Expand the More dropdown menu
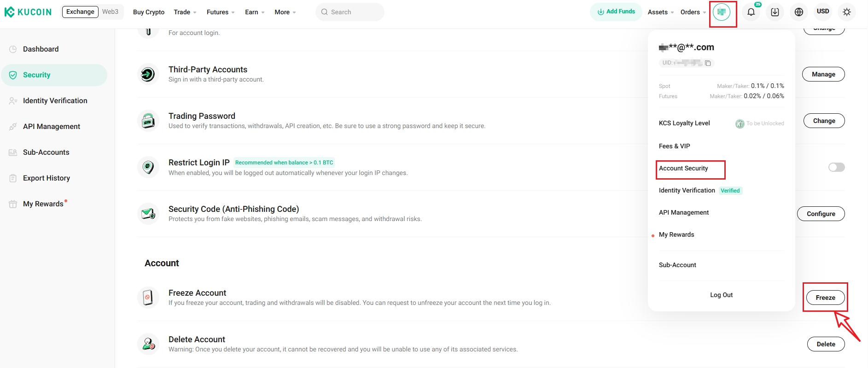Screen dimensions: 868x368 (285, 12)
